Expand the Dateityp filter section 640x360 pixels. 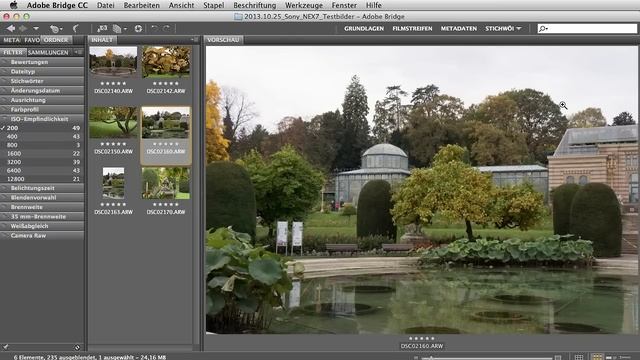tap(42, 71)
